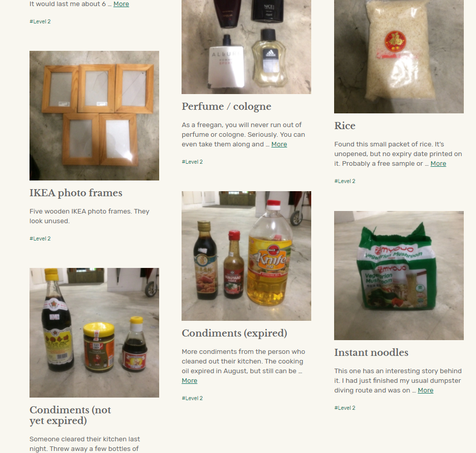
Task: Click More link under Rice description
Action: pyautogui.click(x=438, y=164)
